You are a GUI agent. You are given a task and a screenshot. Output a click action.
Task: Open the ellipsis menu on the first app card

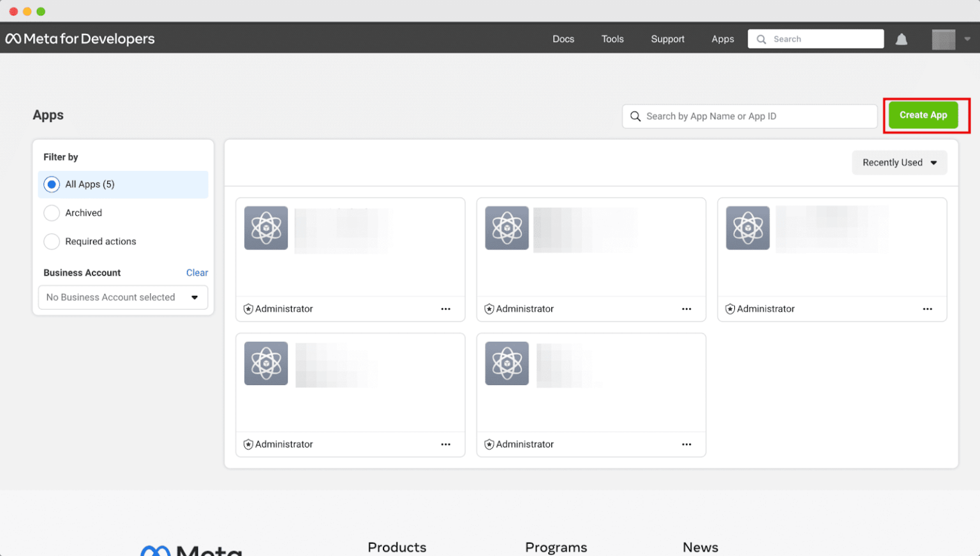(445, 309)
